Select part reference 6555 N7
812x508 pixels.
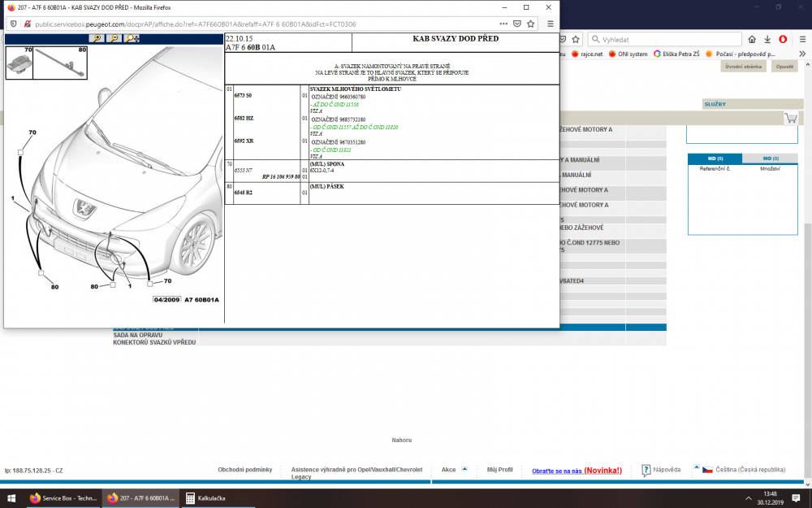point(243,171)
